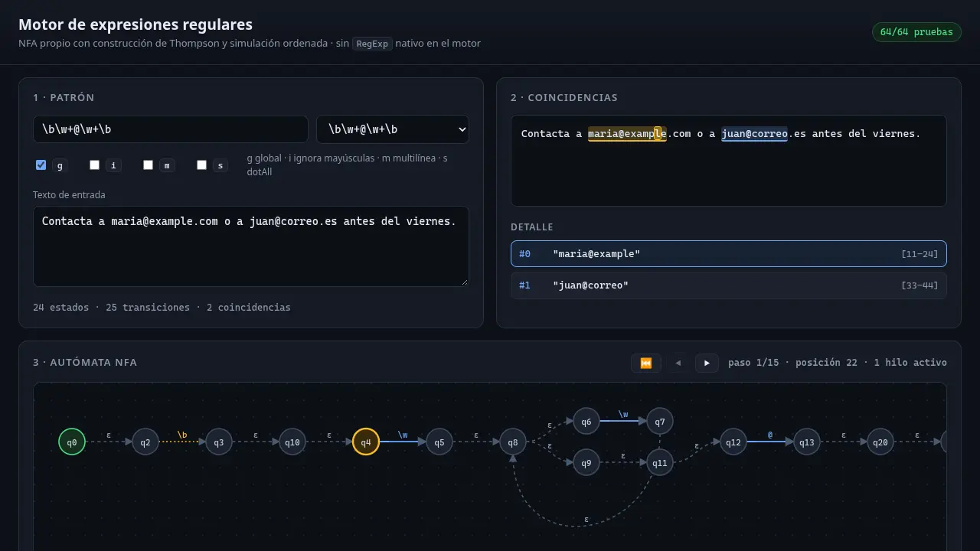Click the 64/64 pruebas badge
Image resolution: width=980 pixels, height=551 pixels.
click(916, 32)
